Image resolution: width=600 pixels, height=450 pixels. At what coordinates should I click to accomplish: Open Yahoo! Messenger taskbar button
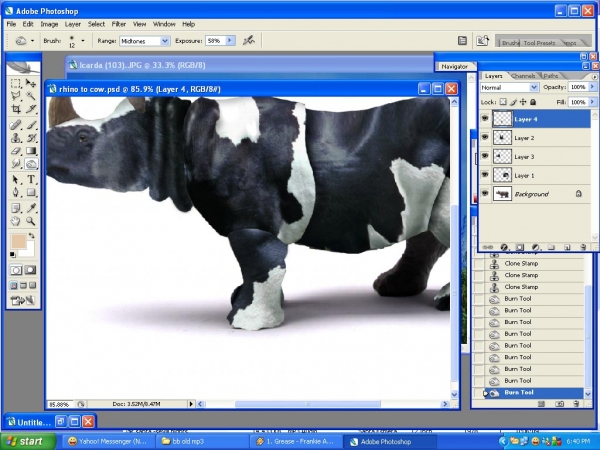tap(108, 442)
